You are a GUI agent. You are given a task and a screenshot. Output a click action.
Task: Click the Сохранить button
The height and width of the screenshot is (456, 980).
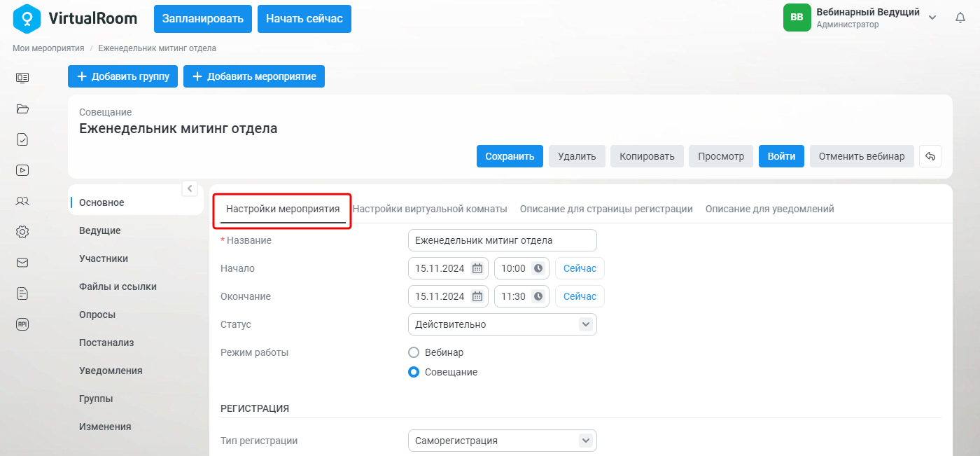[x=510, y=156]
